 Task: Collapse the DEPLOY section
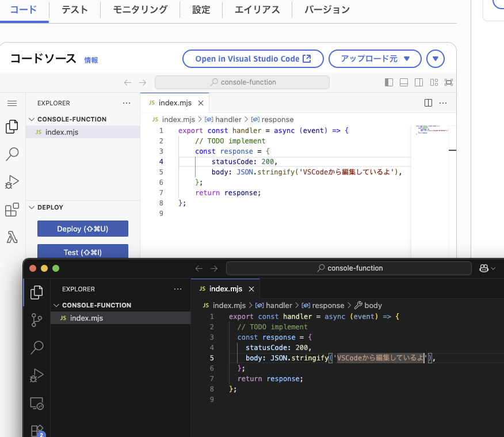(32, 207)
